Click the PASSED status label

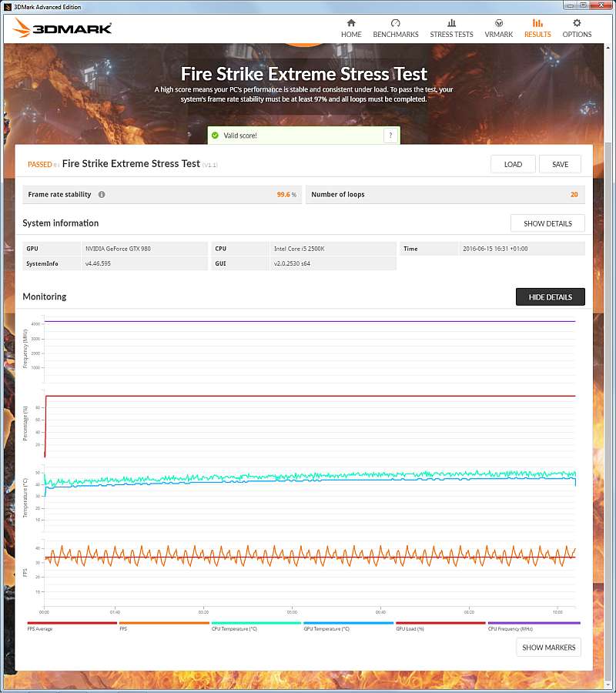[x=40, y=165]
